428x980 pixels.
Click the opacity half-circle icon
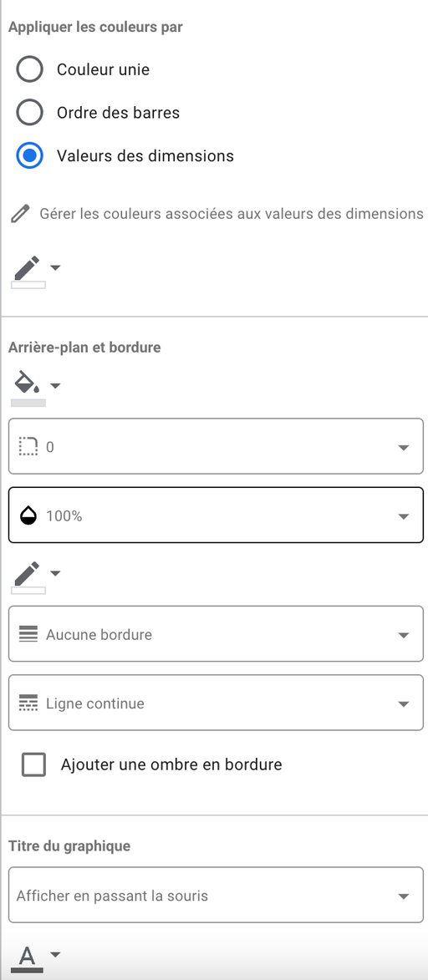28,516
